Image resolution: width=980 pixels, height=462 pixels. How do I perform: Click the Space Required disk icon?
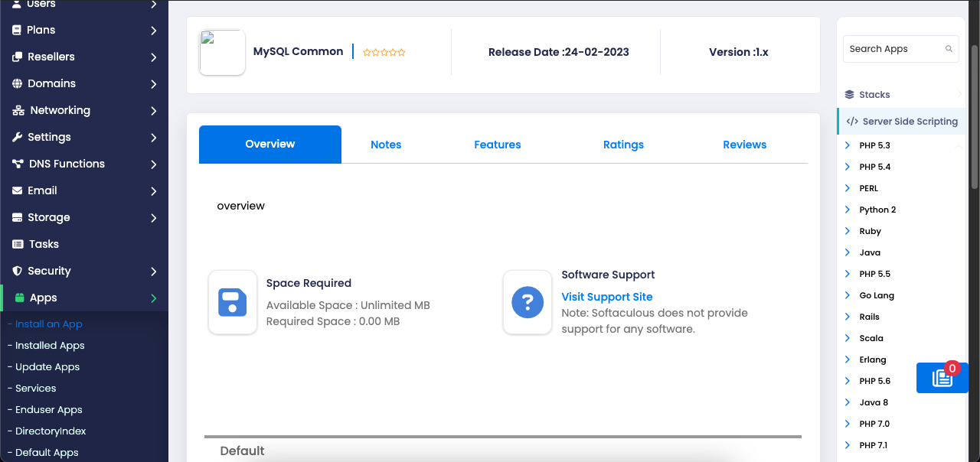(x=232, y=302)
